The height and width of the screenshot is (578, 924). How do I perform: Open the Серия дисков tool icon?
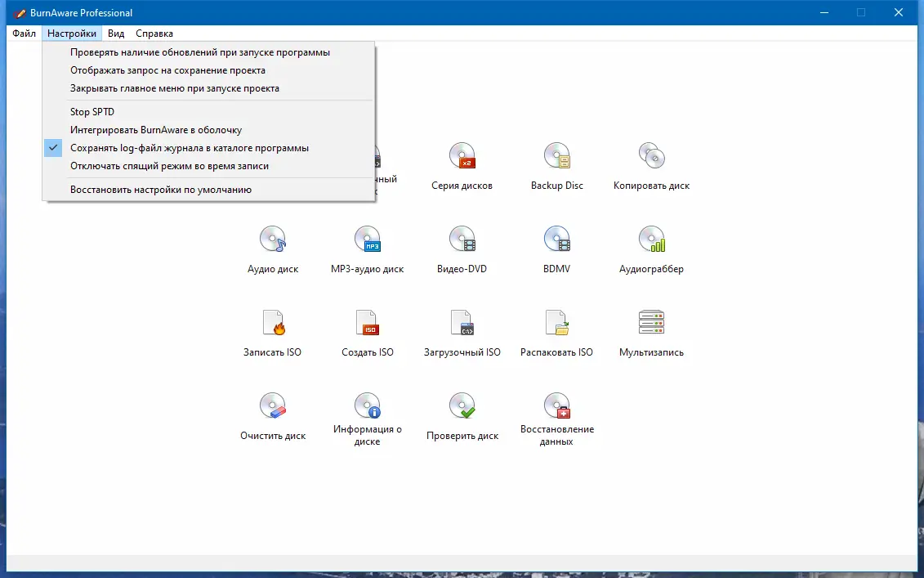click(x=462, y=155)
